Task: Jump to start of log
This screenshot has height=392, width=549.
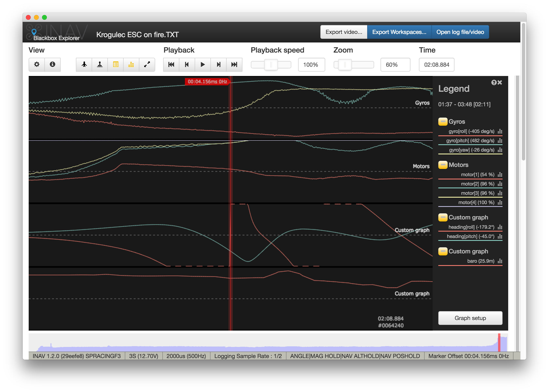Action: coord(171,64)
